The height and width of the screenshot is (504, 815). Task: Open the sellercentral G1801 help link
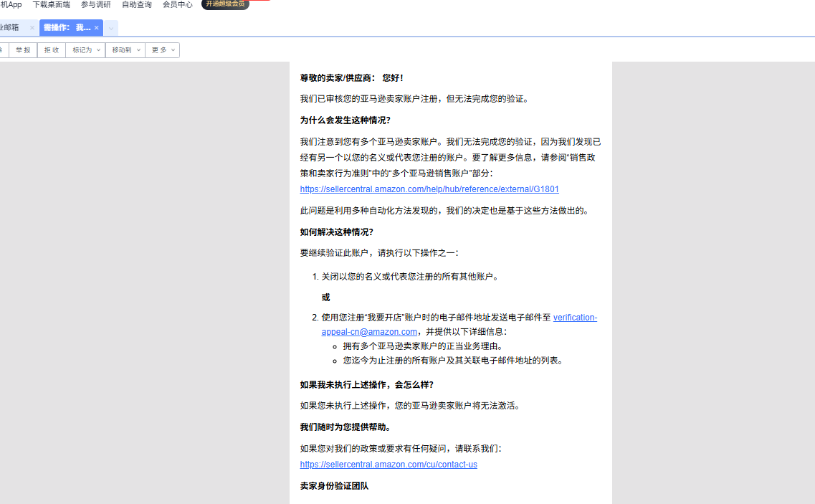(429, 189)
